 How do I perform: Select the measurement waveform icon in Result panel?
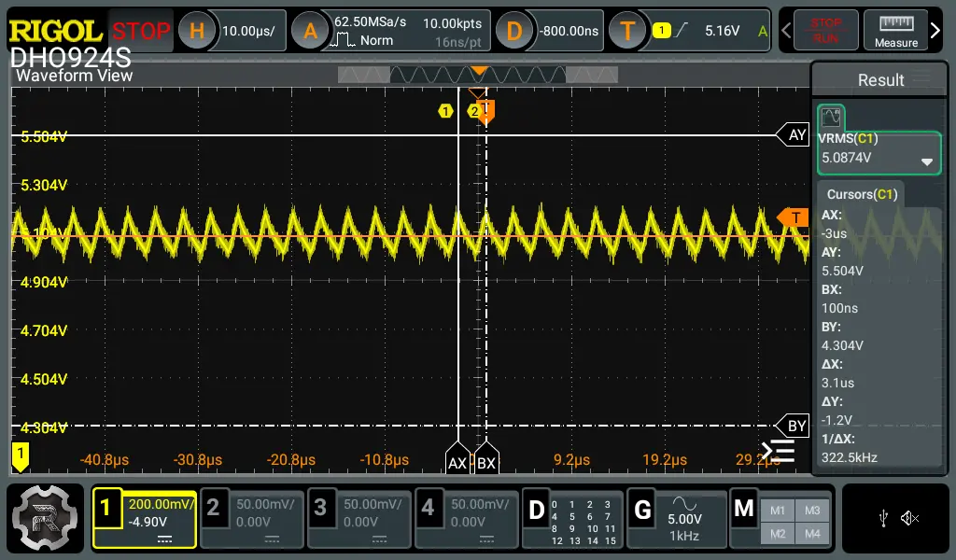point(831,117)
